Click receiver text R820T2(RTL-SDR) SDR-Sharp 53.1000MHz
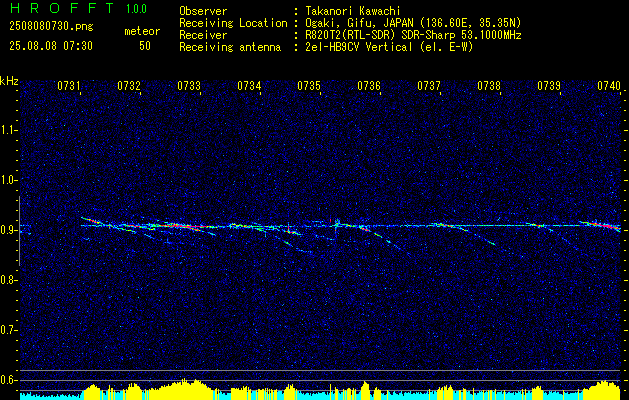This screenshot has width=629, height=400. point(413,35)
